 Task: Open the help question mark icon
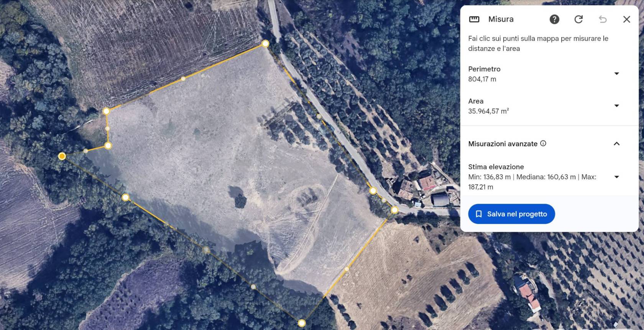[x=554, y=19]
